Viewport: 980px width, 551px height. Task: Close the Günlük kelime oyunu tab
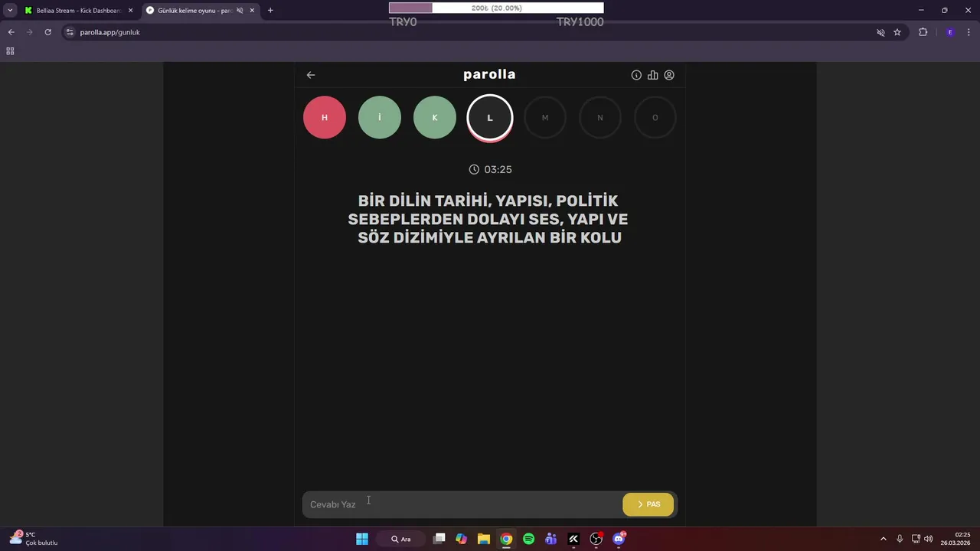(x=252, y=11)
